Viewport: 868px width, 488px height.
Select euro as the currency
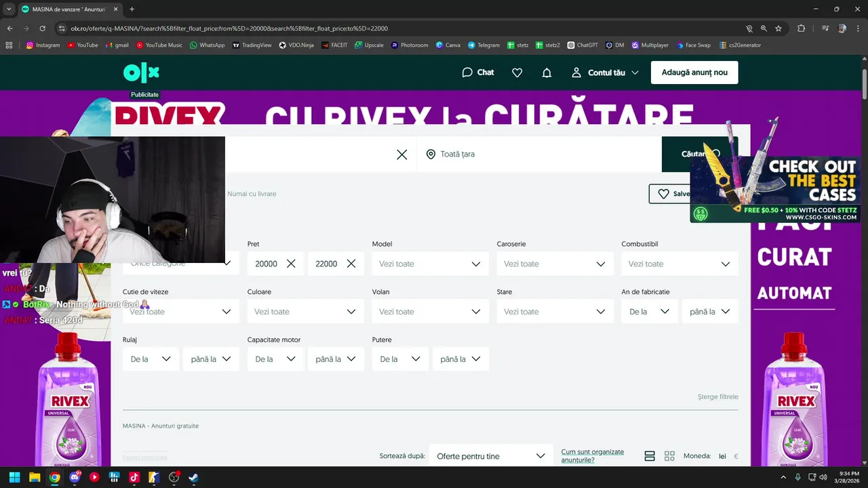(736, 456)
